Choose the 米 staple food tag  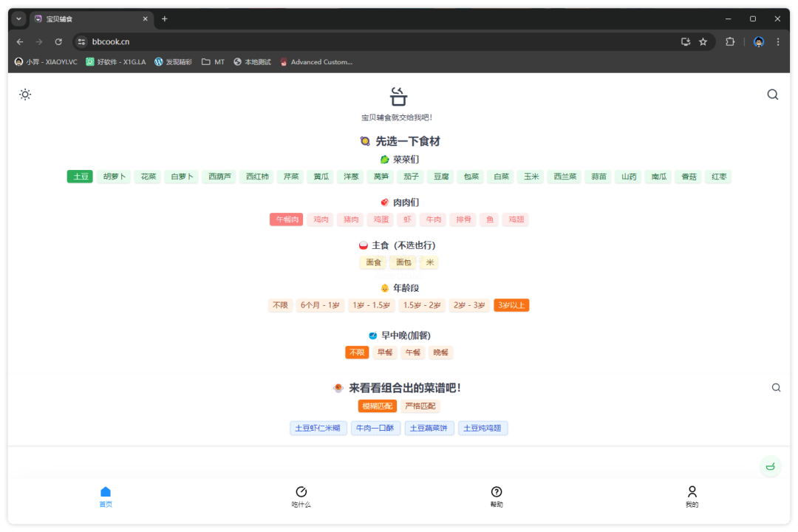coord(430,263)
